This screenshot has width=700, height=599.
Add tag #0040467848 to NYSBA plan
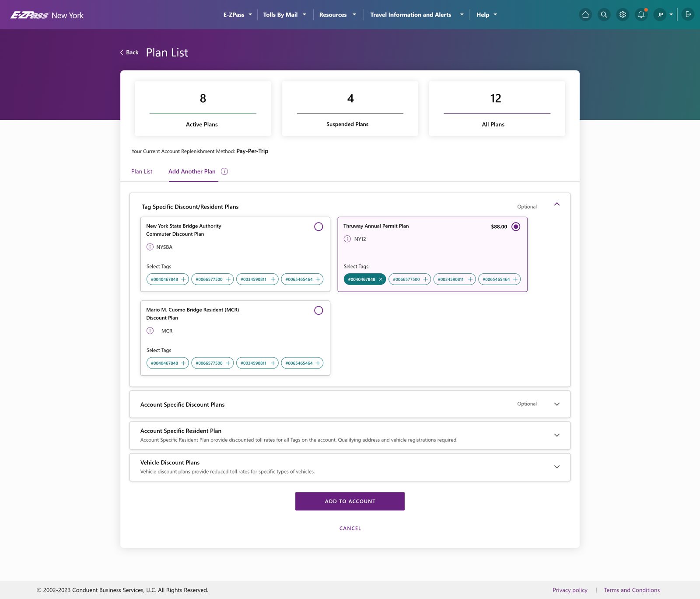[x=168, y=279]
